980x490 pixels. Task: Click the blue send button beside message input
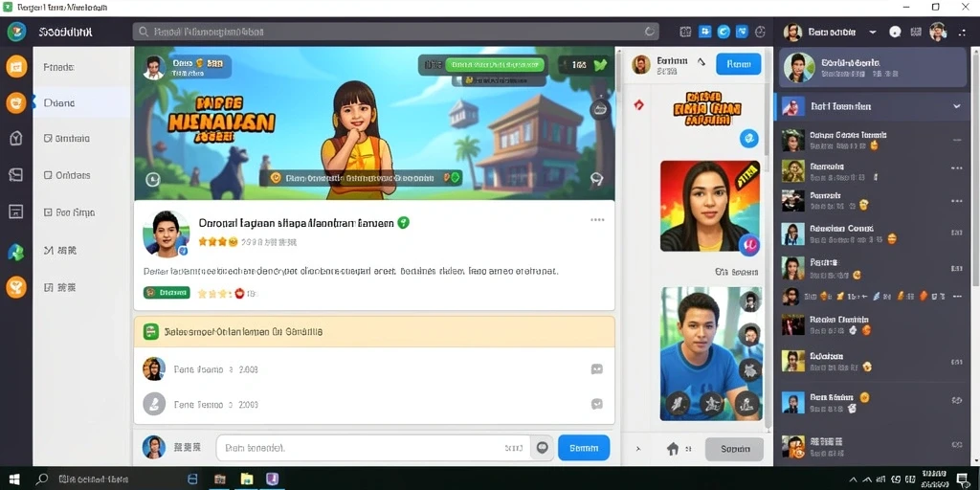coord(584,448)
